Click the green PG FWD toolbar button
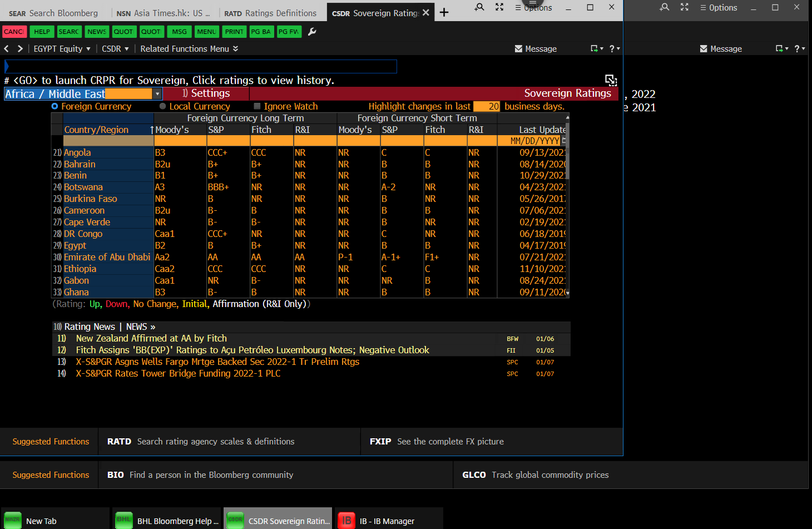812x529 pixels. (289, 32)
